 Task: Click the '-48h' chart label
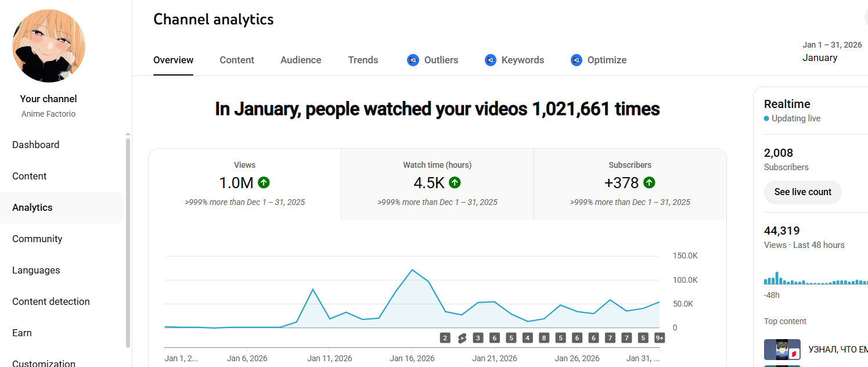[772, 295]
